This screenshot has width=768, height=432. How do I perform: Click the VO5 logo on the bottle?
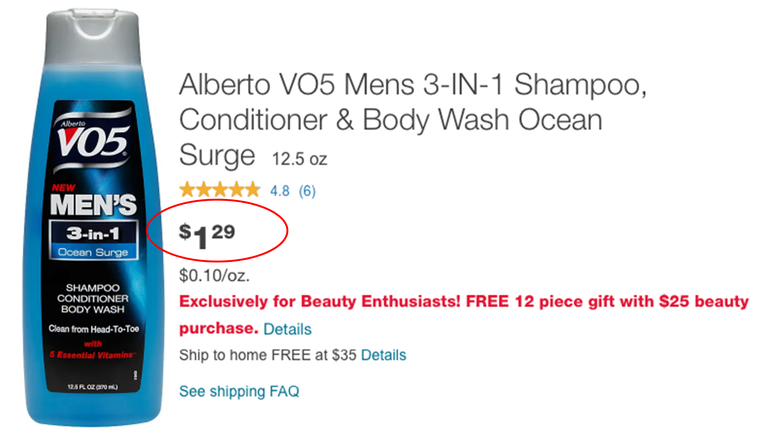point(93,141)
